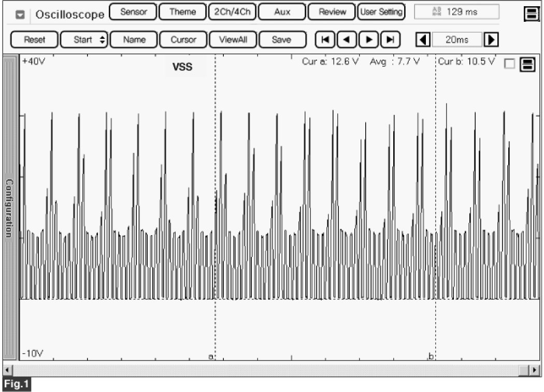Expand the Configuration side panel
The height and width of the screenshot is (392, 544).
[9, 207]
